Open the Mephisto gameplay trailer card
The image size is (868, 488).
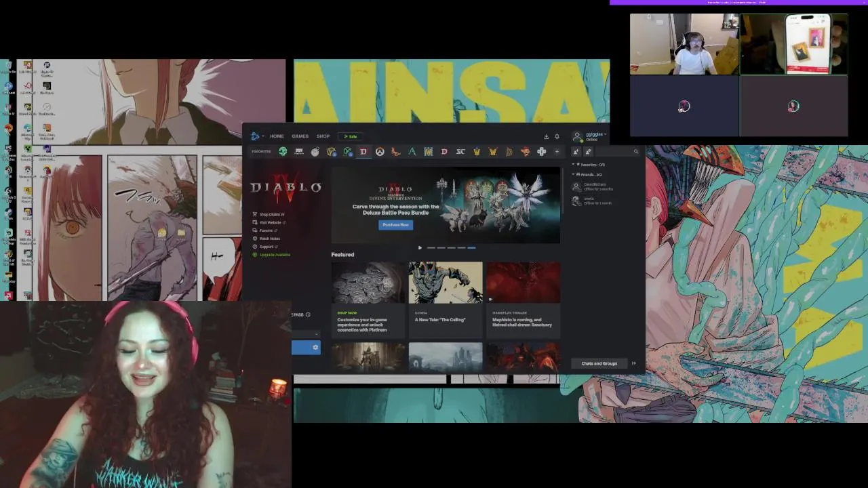[523, 299]
